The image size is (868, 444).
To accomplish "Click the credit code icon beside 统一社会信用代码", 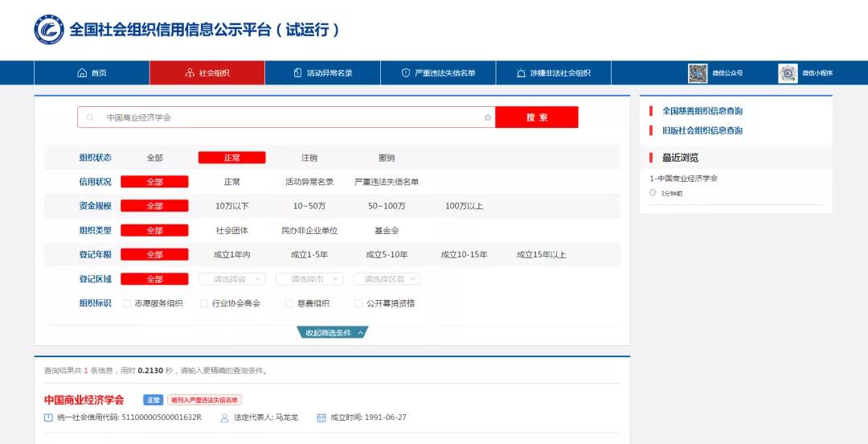I will (x=49, y=418).
